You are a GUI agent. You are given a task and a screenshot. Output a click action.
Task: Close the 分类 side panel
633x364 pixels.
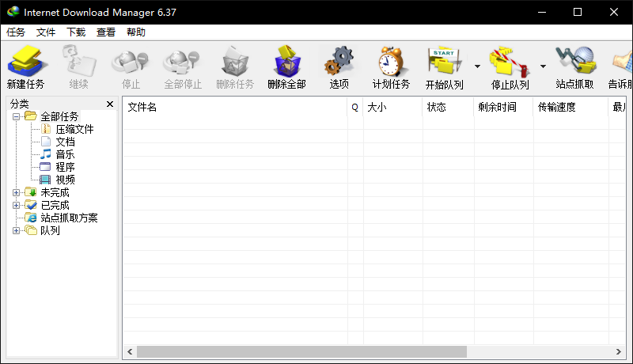(110, 104)
